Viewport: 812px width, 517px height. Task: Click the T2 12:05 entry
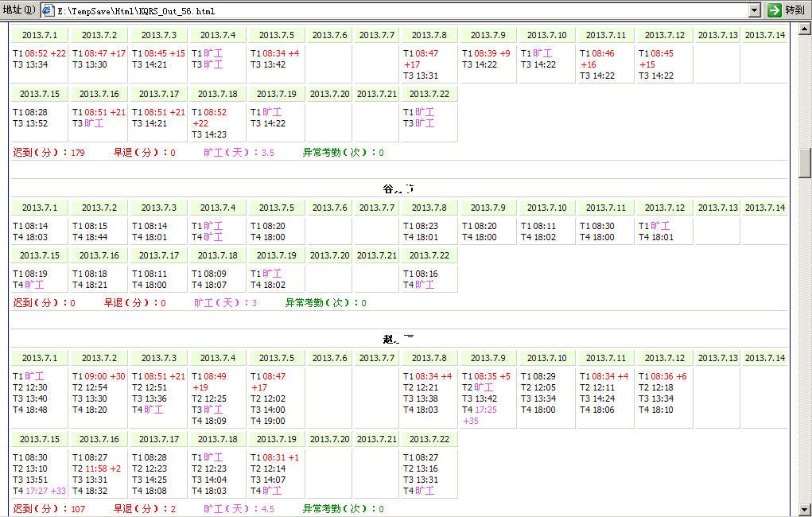(538, 388)
